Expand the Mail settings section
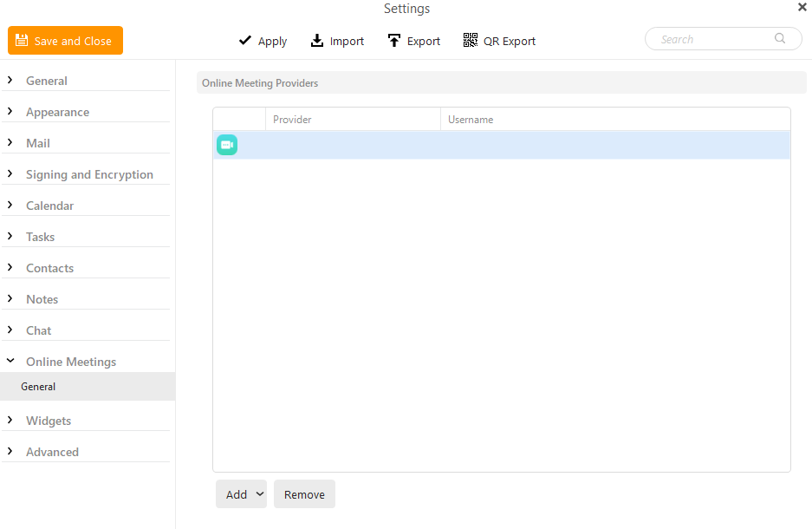The height and width of the screenshot is (529, 812). pos(38,143)
